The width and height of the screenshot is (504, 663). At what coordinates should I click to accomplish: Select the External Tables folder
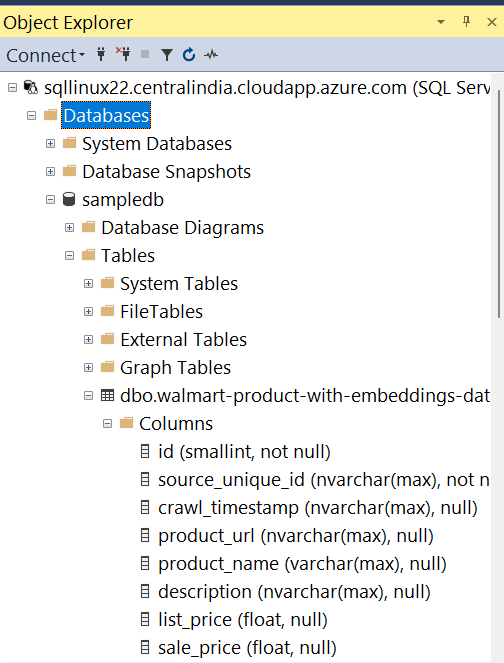[183, 340]
